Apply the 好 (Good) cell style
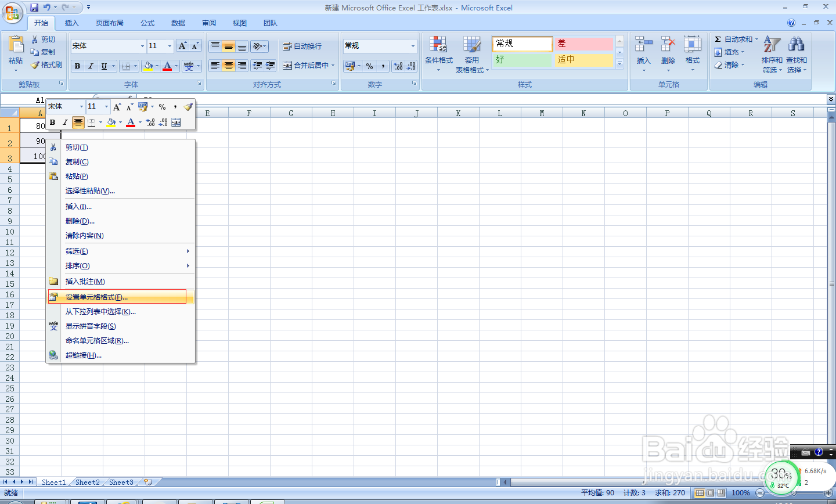The height and width of the screenshot is (504, 836). (522, 60)
